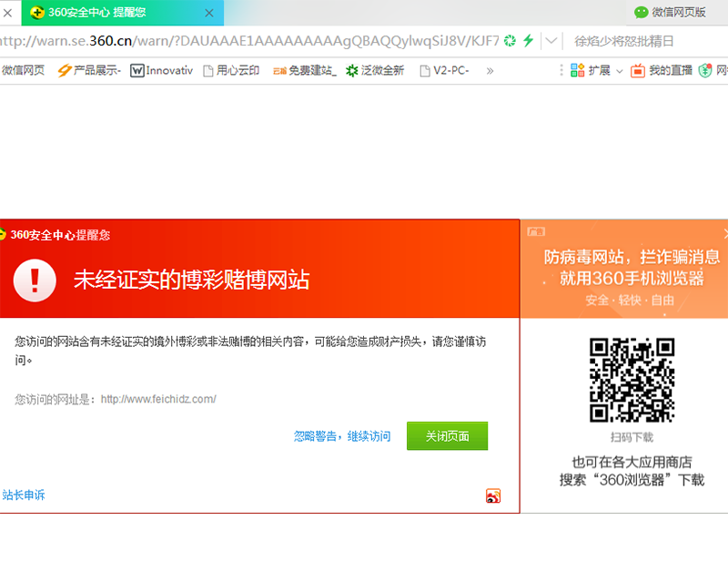Click the 我的直播 TV icon on toolbar
The height and width of the screenshot is (561, 728).
637,71
